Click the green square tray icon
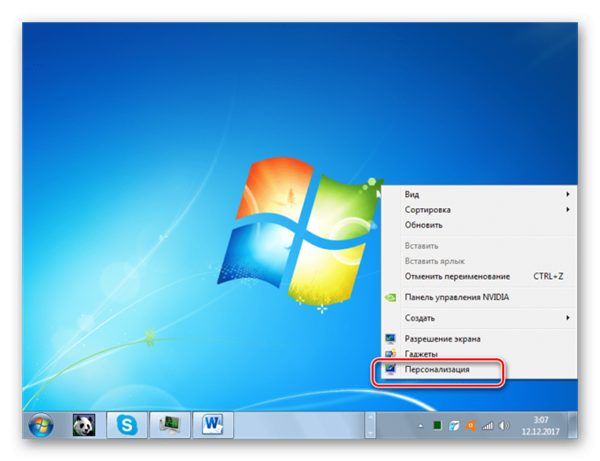 click(437, 425)
